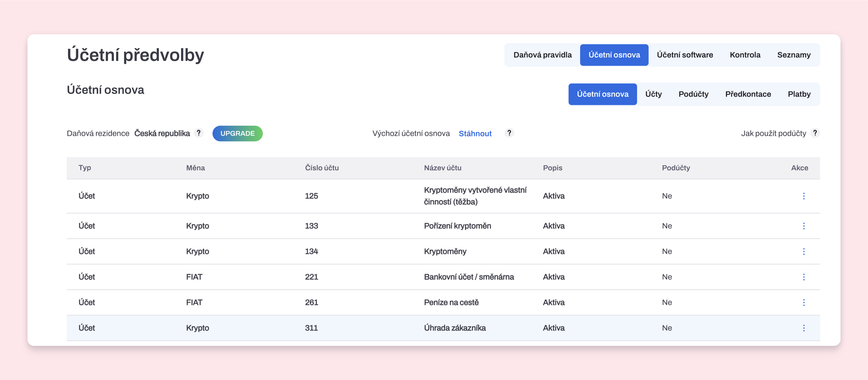Click account number 221 cell
The image size is (868, 380).
(311, 277)
